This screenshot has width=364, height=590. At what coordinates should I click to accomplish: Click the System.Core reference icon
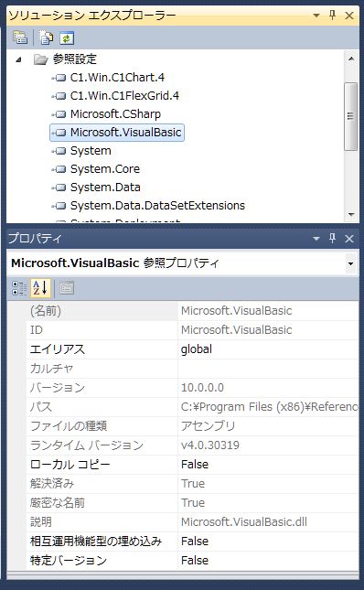[59, 169]
